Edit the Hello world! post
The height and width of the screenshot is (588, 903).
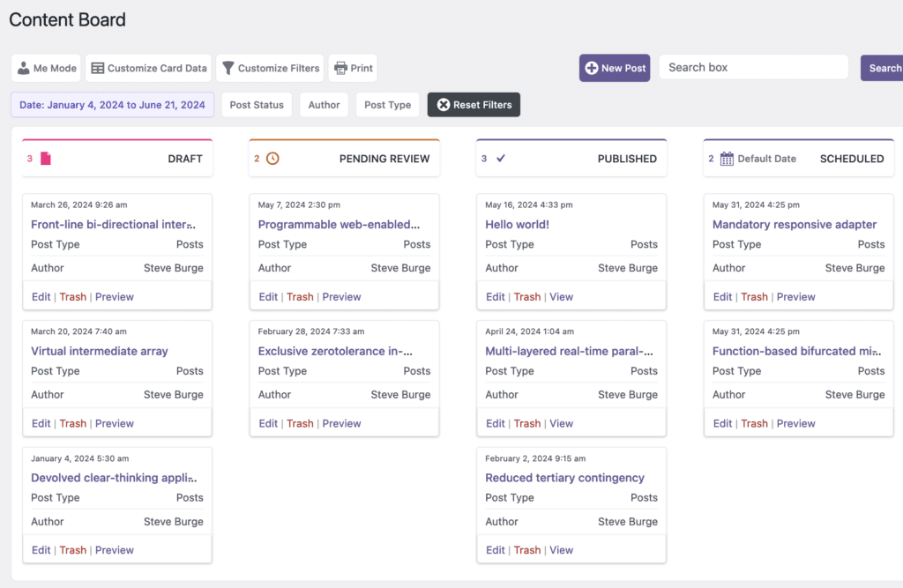click(x=495, y=296)
